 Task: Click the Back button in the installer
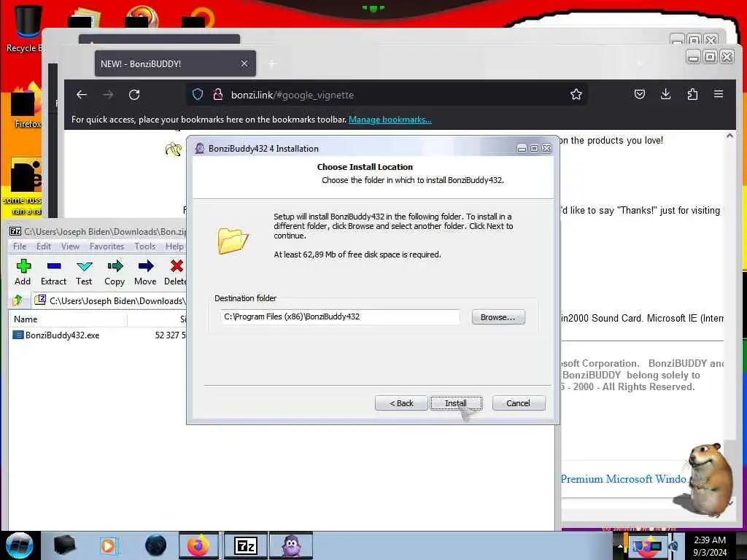401,402
